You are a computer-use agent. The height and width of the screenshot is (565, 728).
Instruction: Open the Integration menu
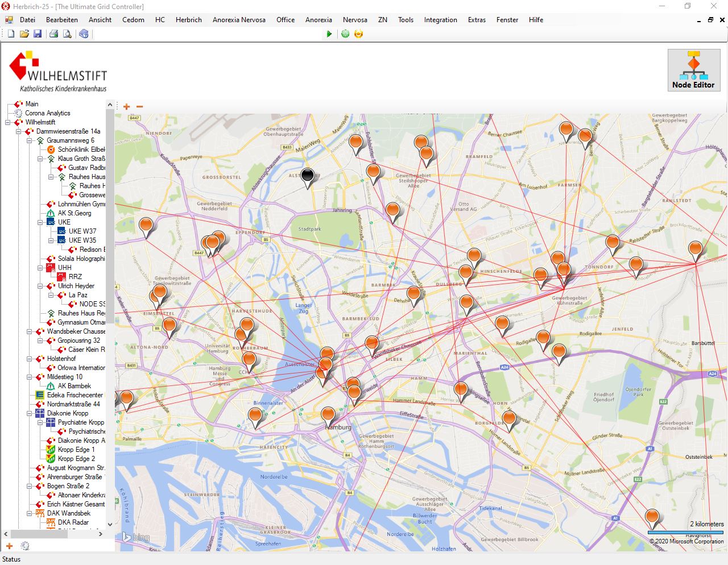(440, 20)
